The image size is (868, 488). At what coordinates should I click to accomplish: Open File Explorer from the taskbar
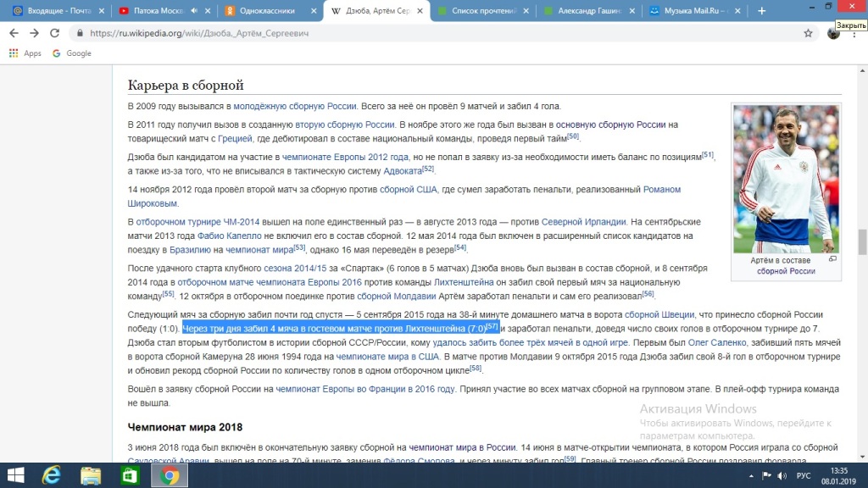(90, 475)
